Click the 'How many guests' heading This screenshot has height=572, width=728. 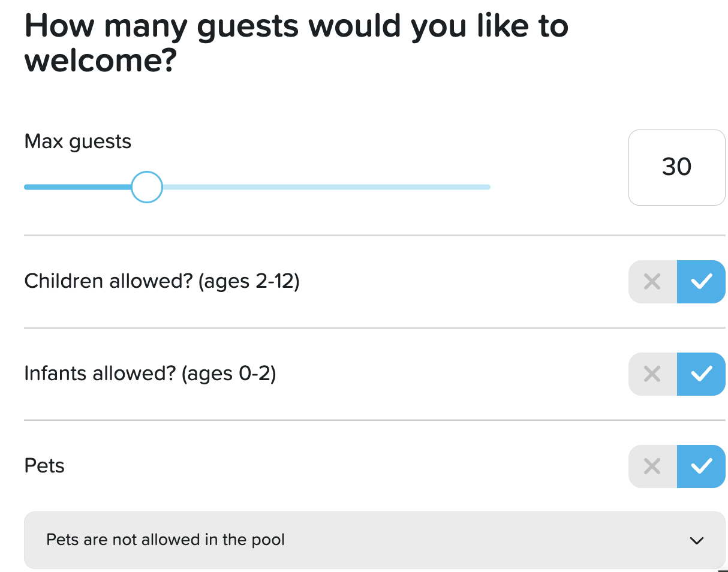tap(296, 43)
